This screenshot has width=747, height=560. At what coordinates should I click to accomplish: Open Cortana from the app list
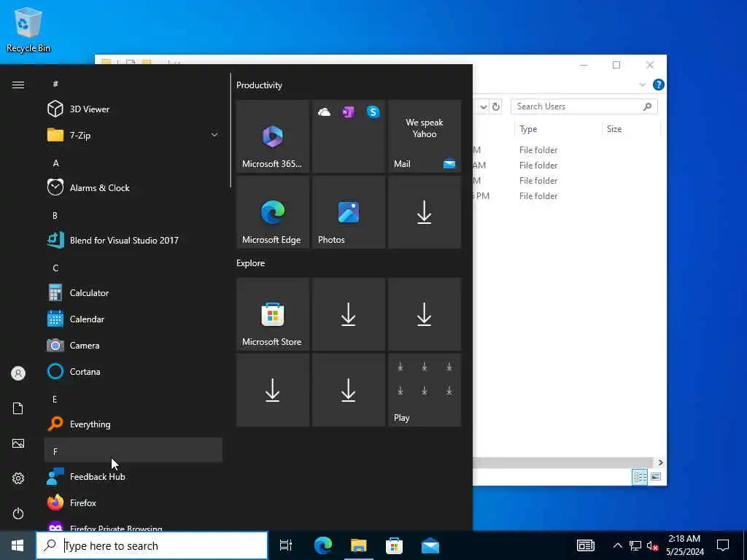(133, 371)
